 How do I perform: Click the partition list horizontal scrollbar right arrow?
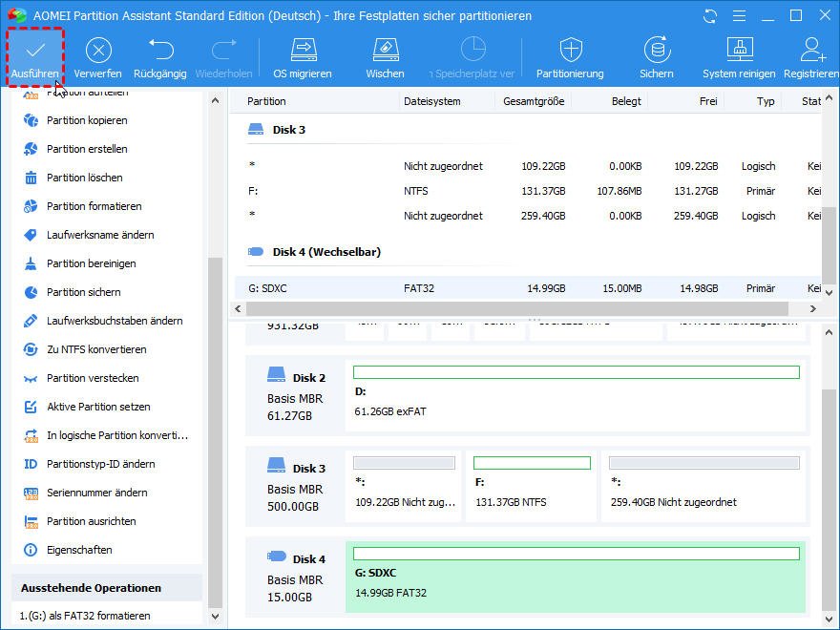(813, 309)
